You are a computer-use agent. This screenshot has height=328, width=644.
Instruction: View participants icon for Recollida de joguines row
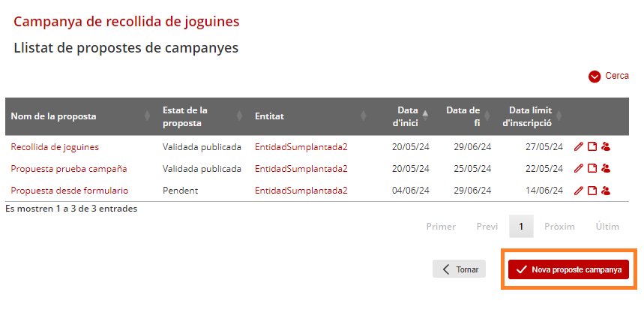pyautogui.click(x=606, y=147)
